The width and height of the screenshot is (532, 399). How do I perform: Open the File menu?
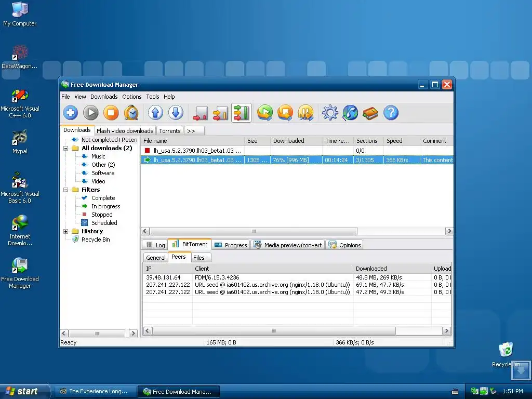(65, 97)
